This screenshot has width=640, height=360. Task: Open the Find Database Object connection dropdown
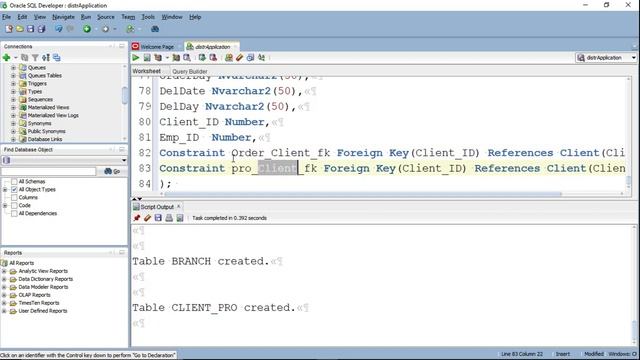point(124,160)
